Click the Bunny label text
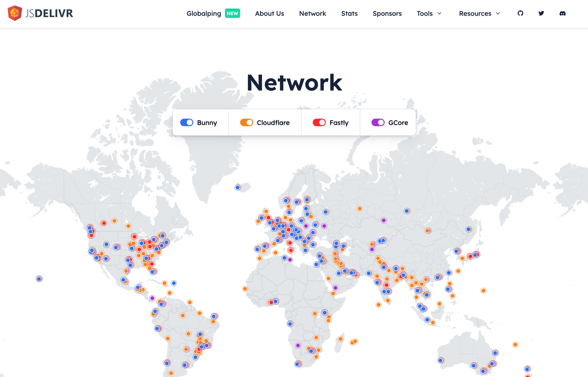Screen dimensions: 588x377 207,123
